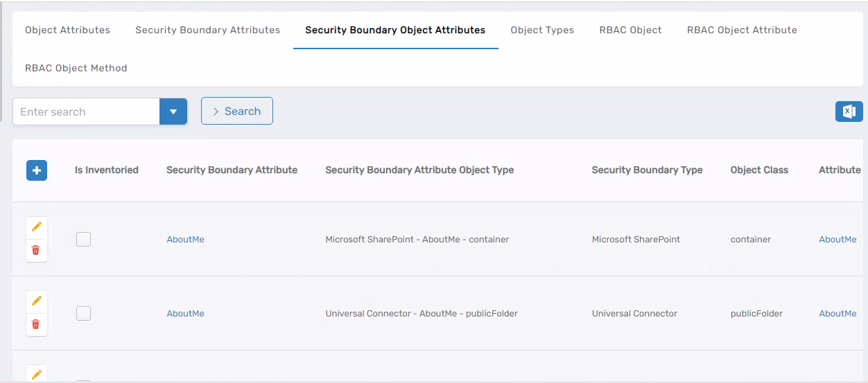Focus the Enter search input field

[x=86, y=112]
